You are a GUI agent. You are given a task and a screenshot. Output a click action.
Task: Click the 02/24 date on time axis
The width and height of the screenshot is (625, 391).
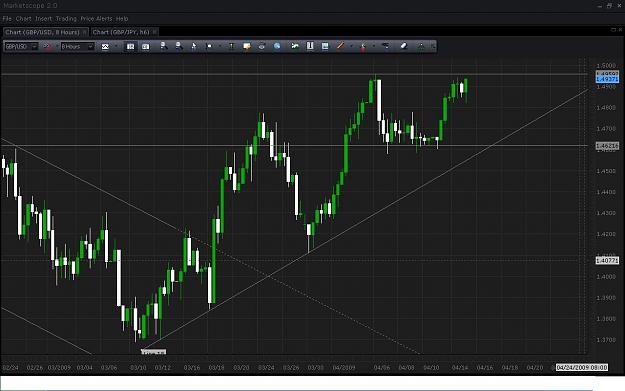click(x=10, y=367)
